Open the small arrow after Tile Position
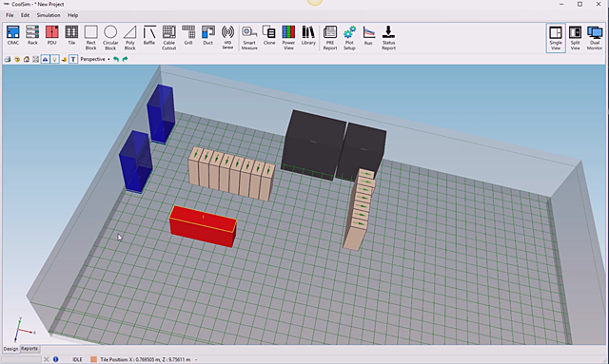 click(196, 360)
